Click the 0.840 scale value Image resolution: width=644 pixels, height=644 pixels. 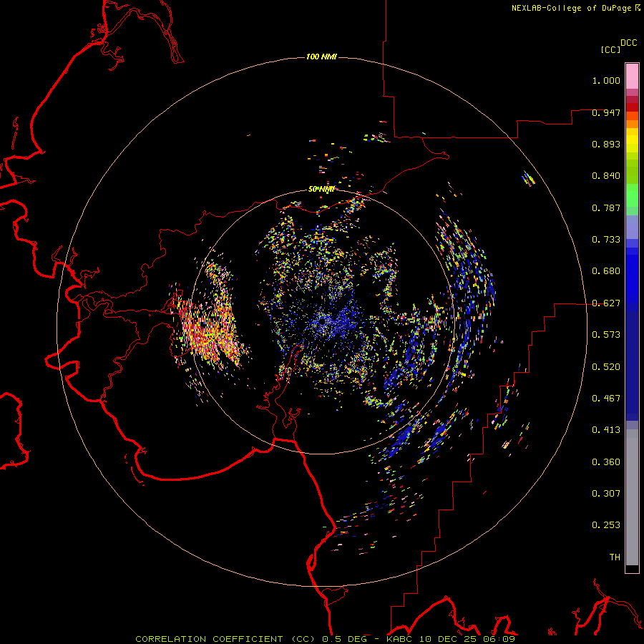606,176
